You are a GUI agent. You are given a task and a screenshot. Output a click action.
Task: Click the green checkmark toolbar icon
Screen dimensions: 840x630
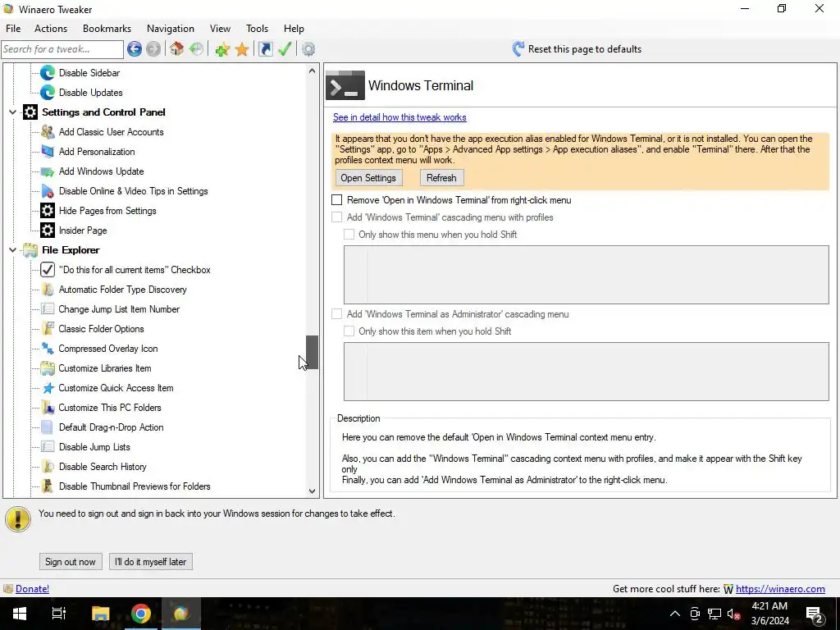coord(285,49)
